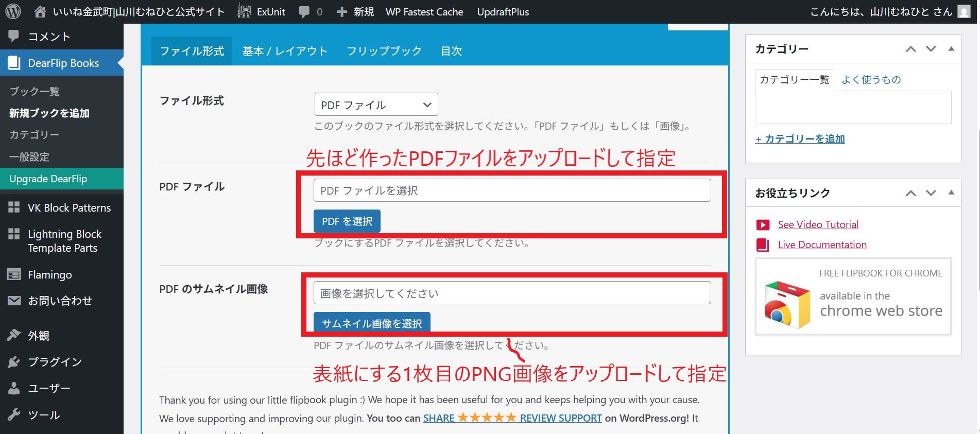Move お役立ちリンク panel down with arrow

pos(931,193)
